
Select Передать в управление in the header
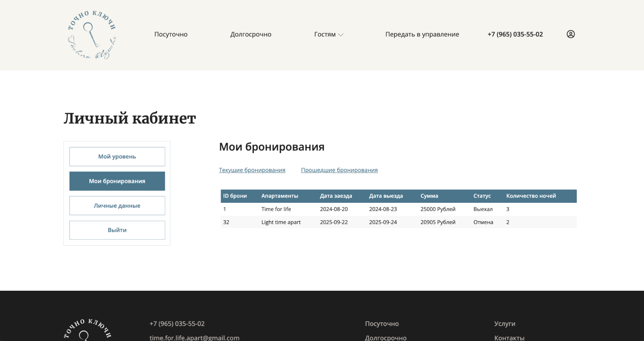click(x=422, y=34)
